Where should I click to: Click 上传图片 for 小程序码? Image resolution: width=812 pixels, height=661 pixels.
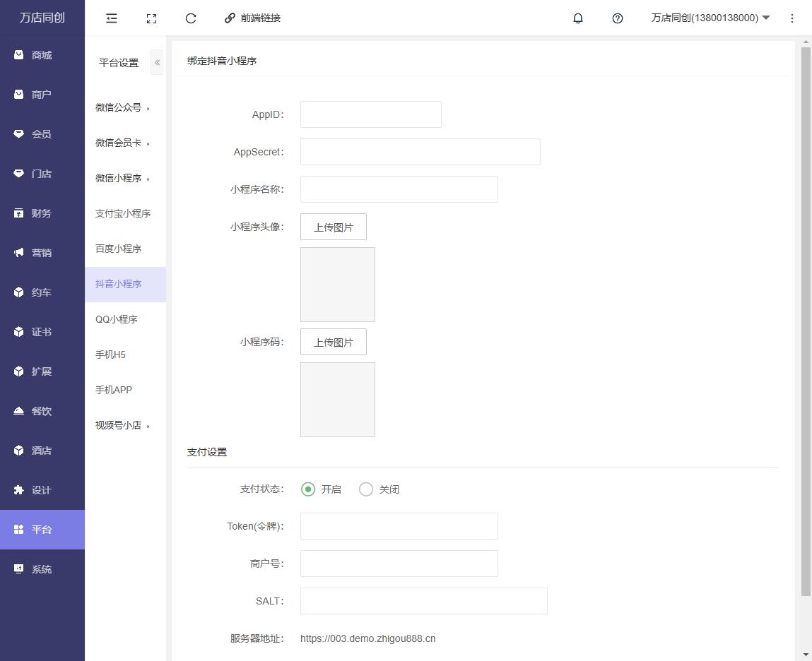coord(334,342)
